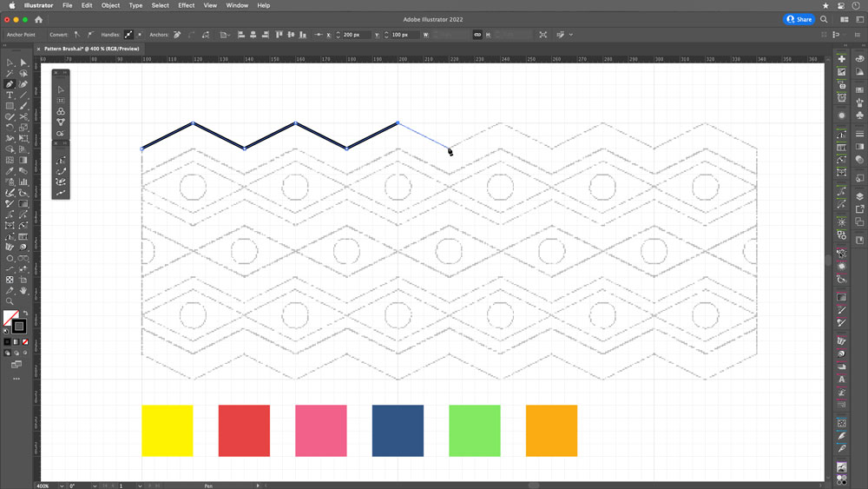This screenshot has height=489, width=868.
Task: Open the File menu
Action: (x=67, y=5)
